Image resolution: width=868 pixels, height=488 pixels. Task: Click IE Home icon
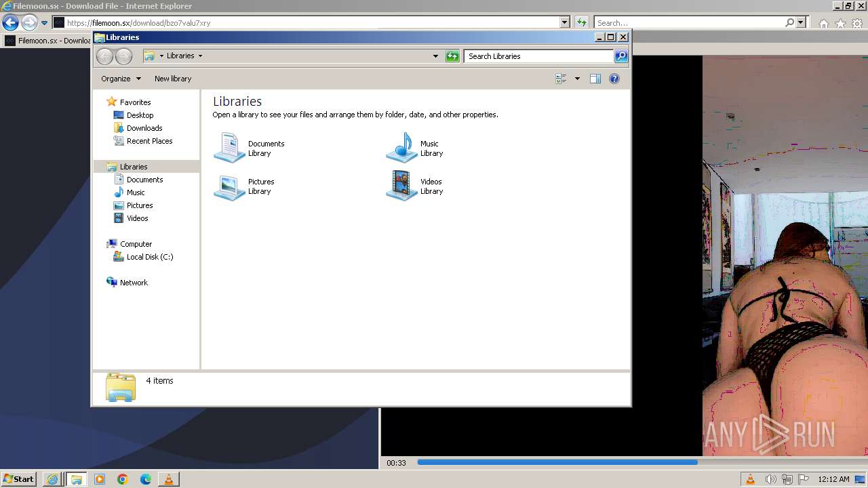(823, 24)
